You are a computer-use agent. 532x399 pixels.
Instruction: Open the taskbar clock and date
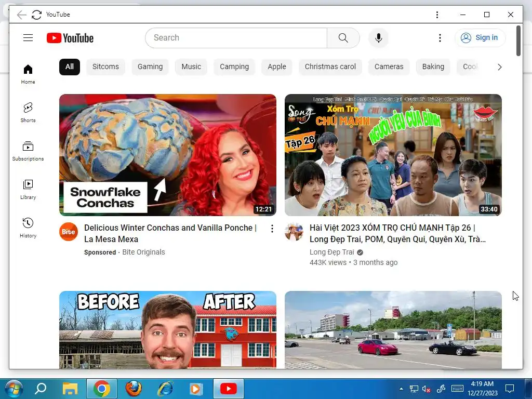483,389
